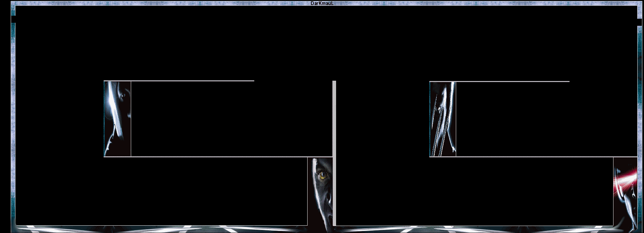Click the gray line above Wolverine panel
This screenshot has width=644, height=233.
coord(499,81)
